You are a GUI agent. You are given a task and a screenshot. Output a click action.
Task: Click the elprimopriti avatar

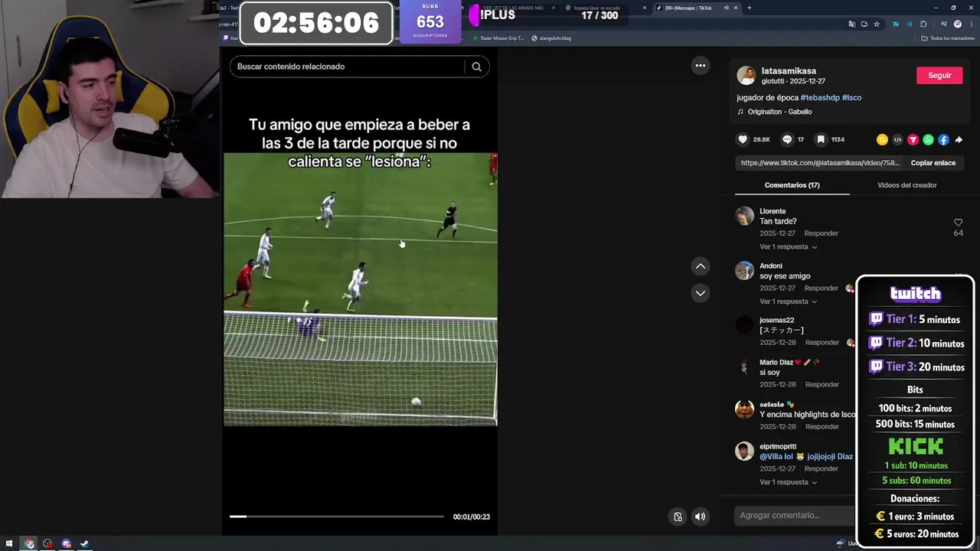click(744, 451)
